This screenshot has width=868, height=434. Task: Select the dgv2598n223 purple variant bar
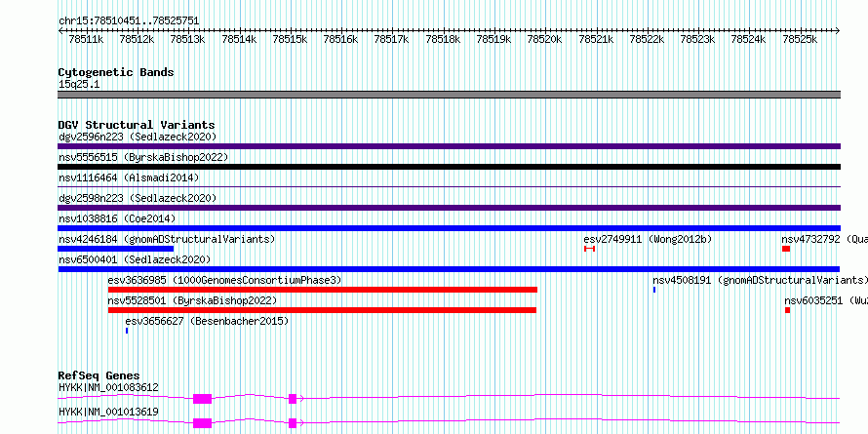[x=449, y=208]
